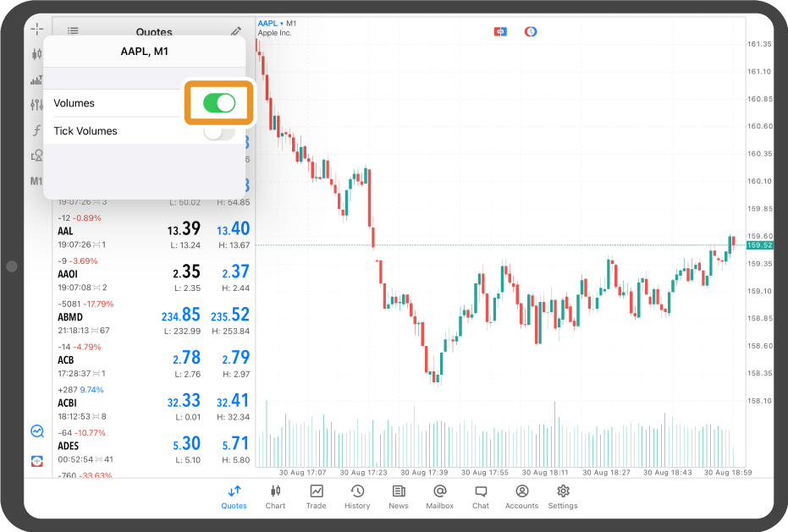The height and width of the screenshot is (532, 788).
Task: Tap the popup title AAPL, M1
Action: click(x=144, y=52)
